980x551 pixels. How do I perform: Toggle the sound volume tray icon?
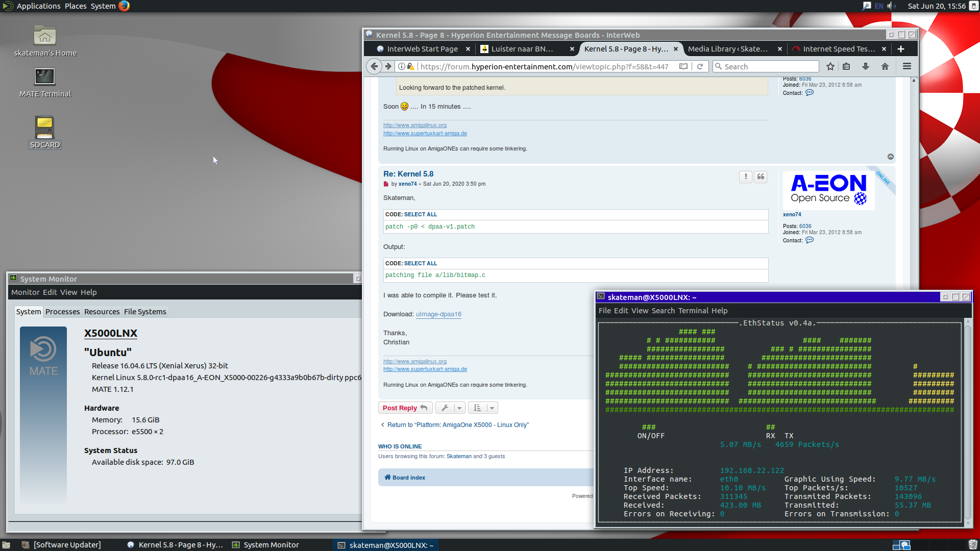point(891,6)
